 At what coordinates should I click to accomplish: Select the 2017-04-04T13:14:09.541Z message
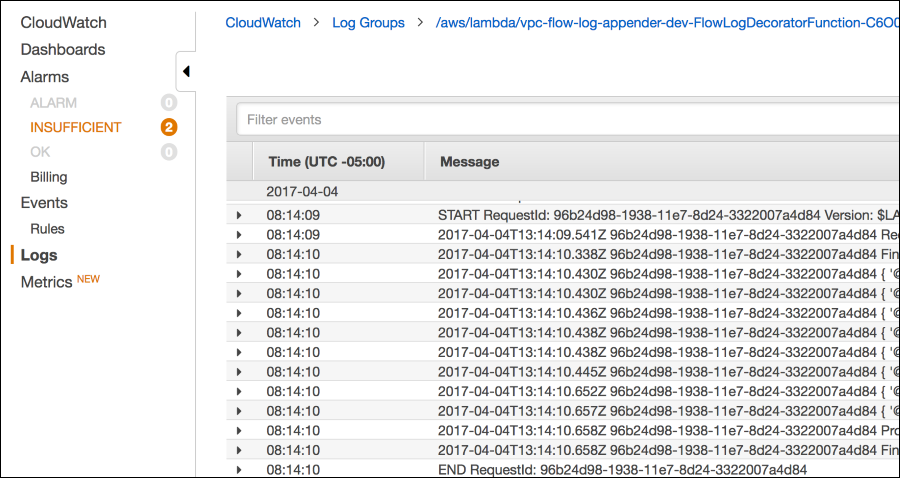[668, 235]
